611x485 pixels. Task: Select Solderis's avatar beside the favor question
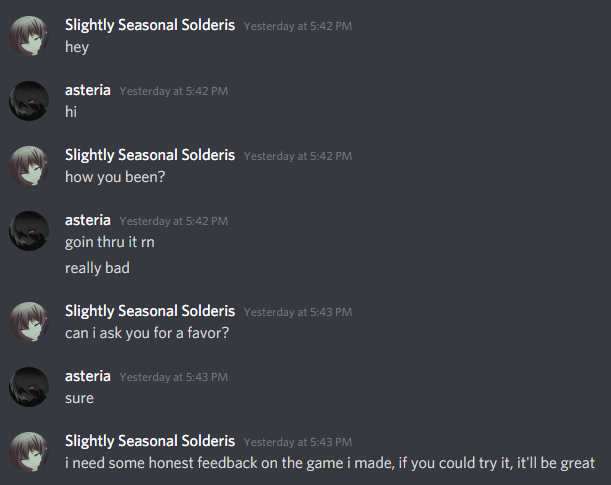pos(29,322)
